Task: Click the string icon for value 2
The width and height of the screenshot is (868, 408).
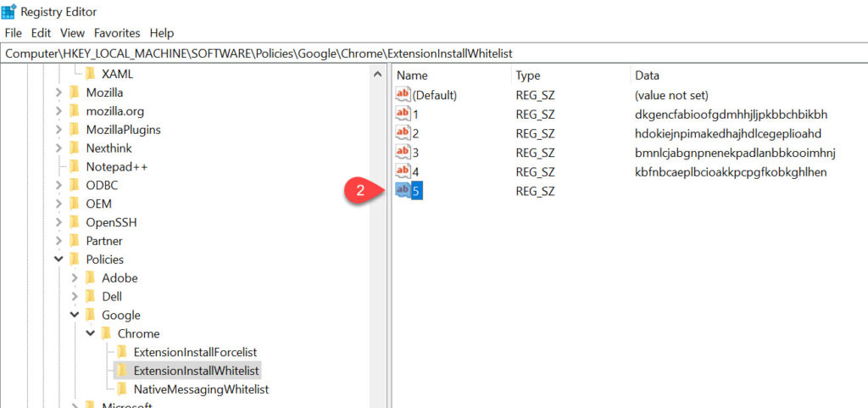Action: click(x=403, y=133)
